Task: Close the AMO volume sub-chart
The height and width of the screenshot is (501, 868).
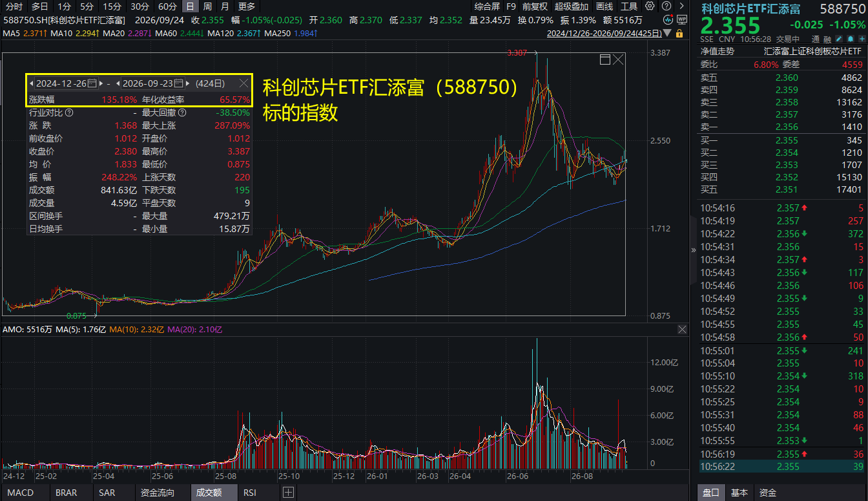Action: pos(682,330)
